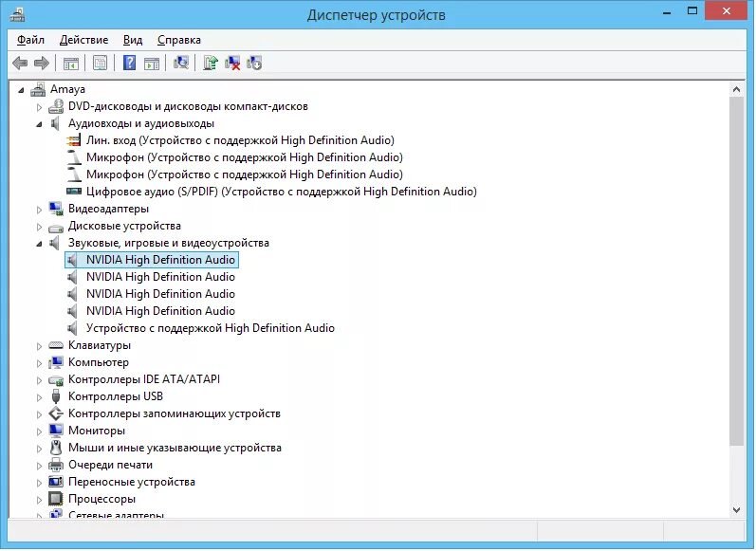Expand Контроллеры запоминающих устройств
This screenshot has width=756, height=551.
(x=40, y=414)
